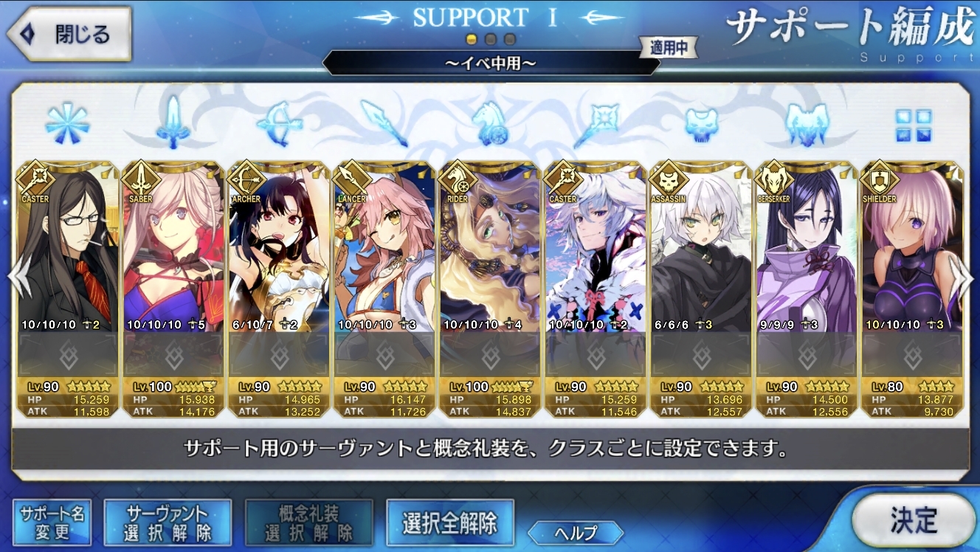Click the 選択全解除 button
The width and height of the screenshot is (980, 552).
(x=449, y=522)
